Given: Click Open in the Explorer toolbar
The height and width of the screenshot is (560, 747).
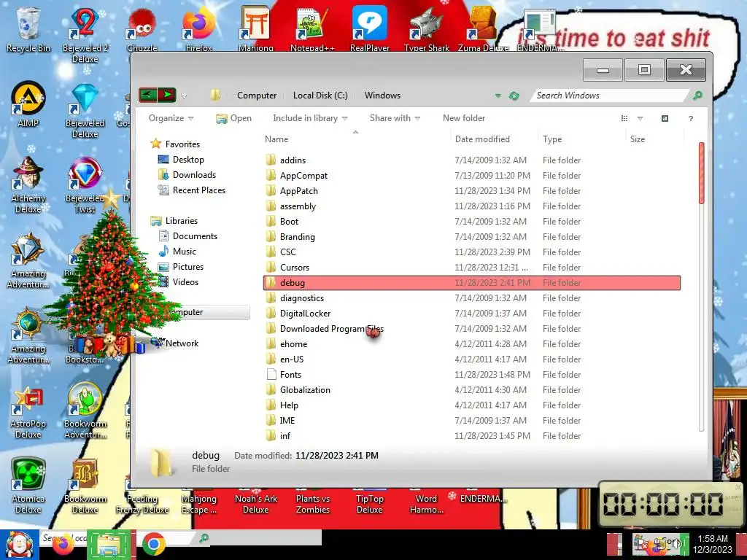Looking at the screenshot, I should click(x=234, y=118).
